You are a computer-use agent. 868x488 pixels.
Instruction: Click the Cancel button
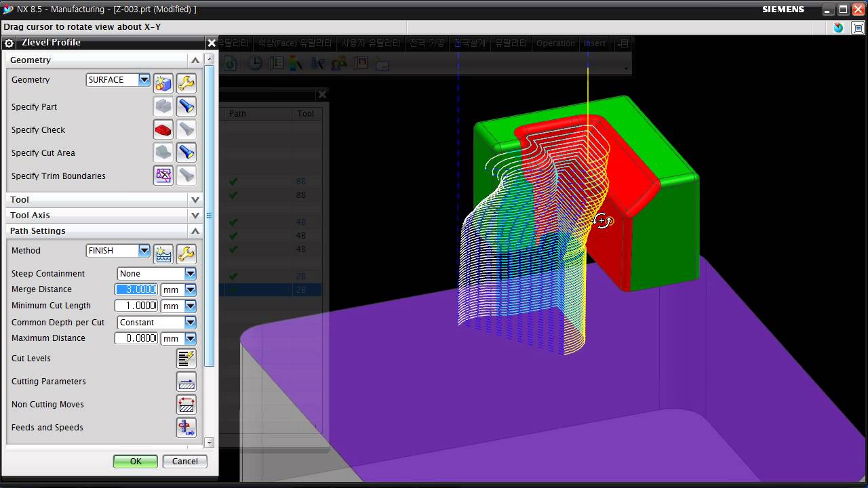click(x=185, y=462)
